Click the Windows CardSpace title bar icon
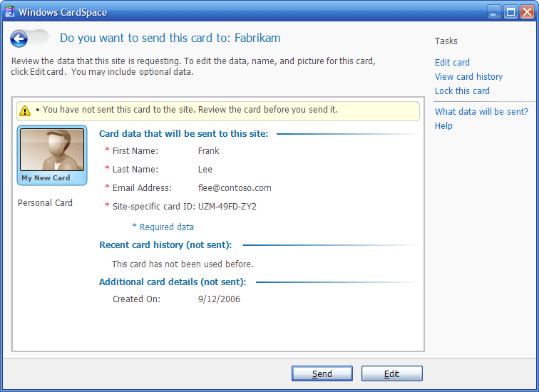539x392 pixels. (10, 11)
